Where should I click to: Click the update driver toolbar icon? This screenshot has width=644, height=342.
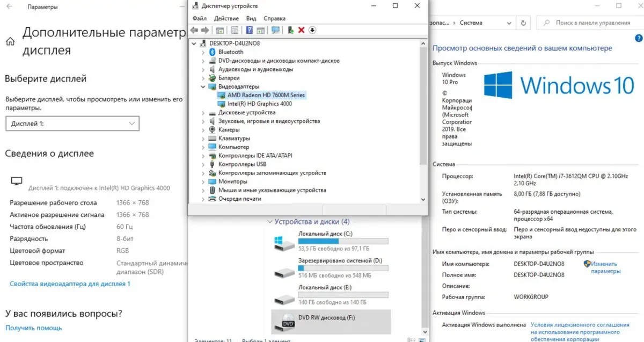[290, 30]
